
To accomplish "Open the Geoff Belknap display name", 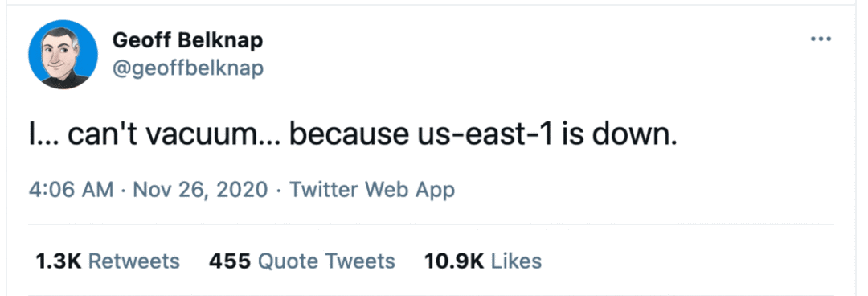I will click(187, 40).
